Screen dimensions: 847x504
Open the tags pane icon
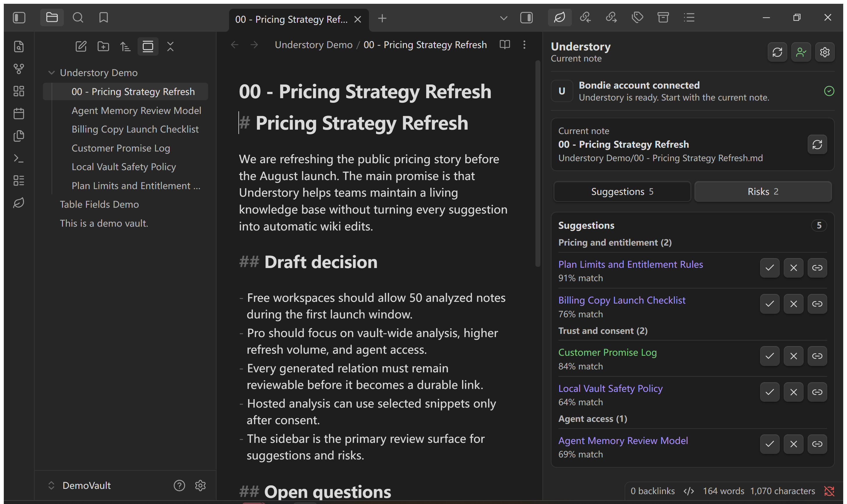tap(637, 17)
